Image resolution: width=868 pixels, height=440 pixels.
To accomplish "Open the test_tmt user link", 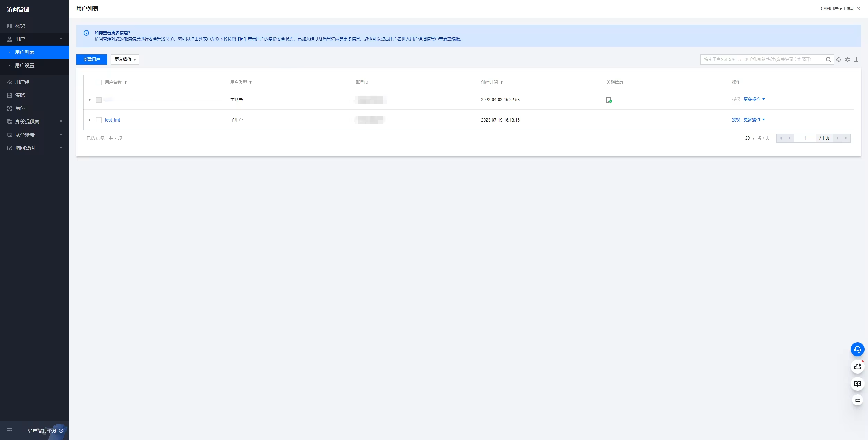I will (x=112, y=120).
